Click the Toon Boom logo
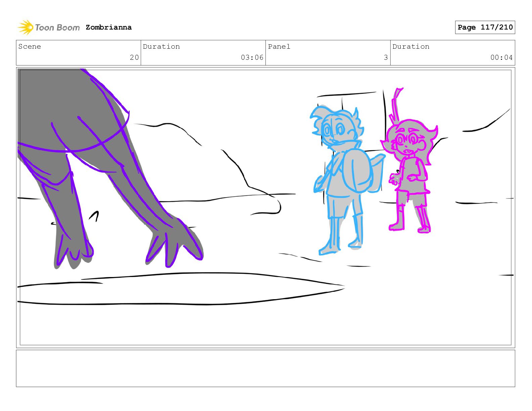 click(x=49, y=27)
